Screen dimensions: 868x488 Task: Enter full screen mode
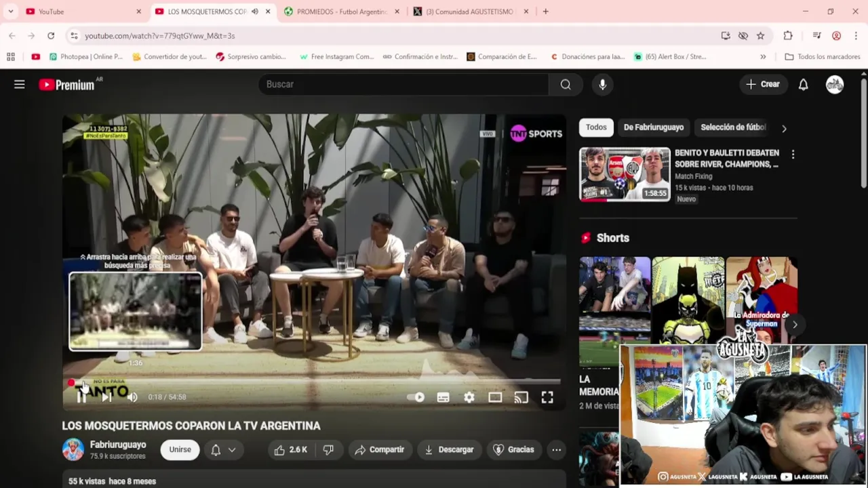coord(547,397)
